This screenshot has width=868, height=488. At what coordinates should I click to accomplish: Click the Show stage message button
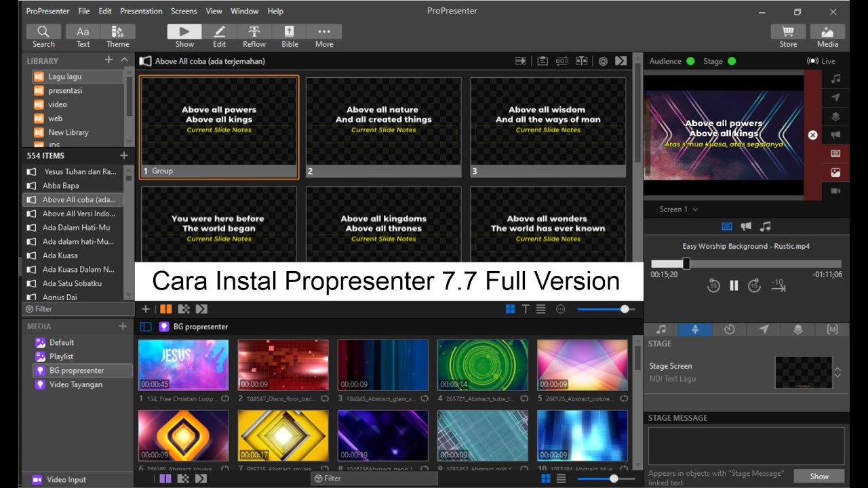pos(819,476)
